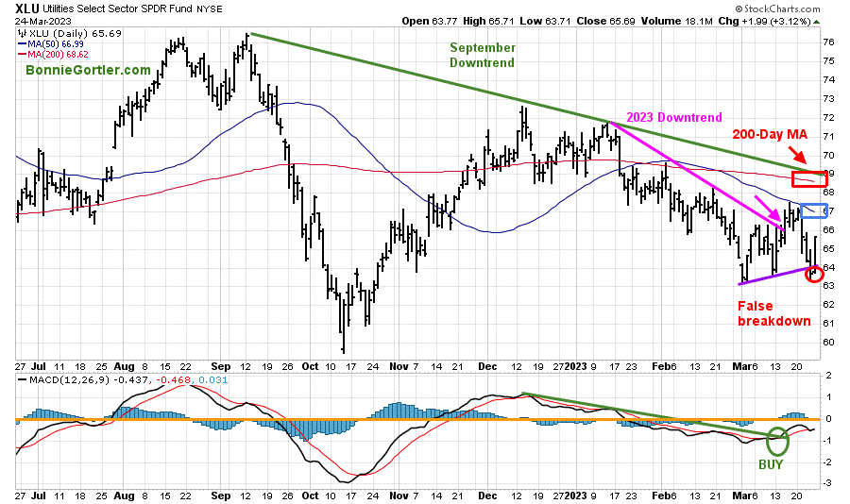The width and height of the screenshot is (850, 504).
Task: Click the 60 price axis label
Action: (x=828, y=342)
